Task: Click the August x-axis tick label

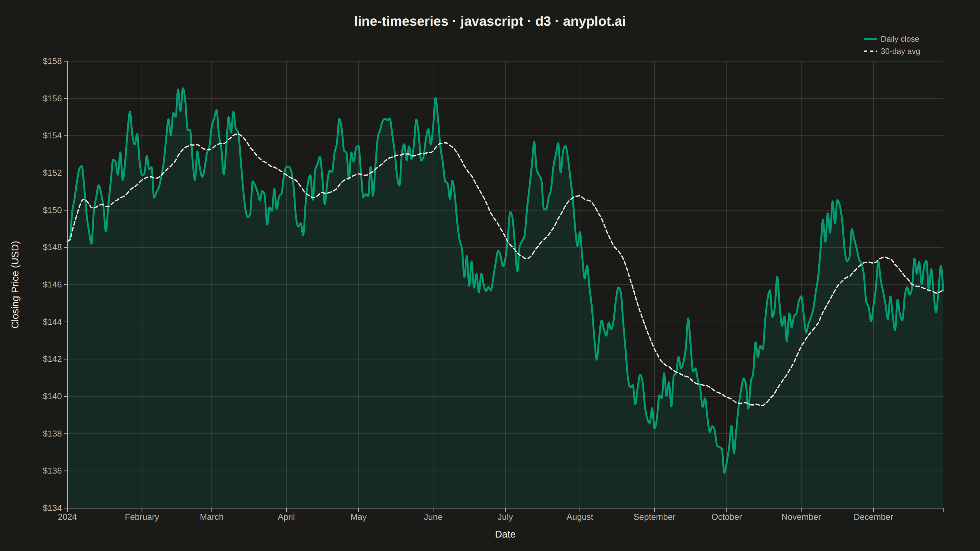Action: [x=580, y=517]
